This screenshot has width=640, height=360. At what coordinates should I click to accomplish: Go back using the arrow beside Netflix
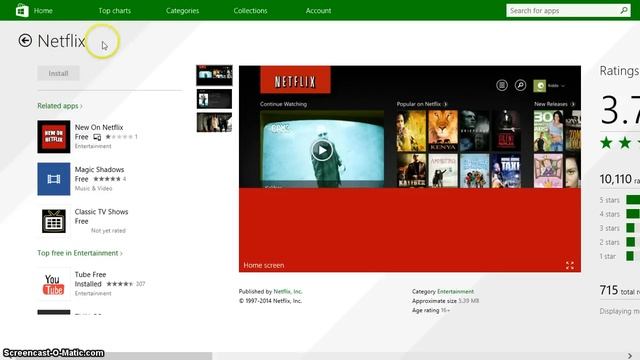coord(25,40)
